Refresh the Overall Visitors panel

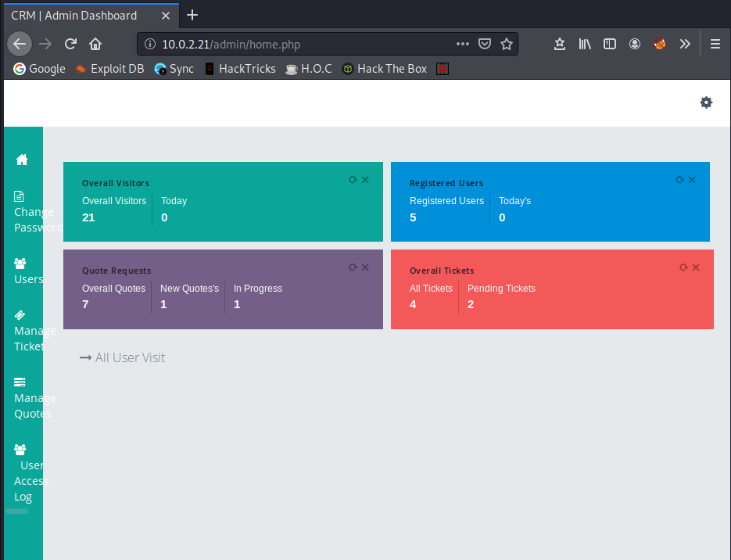(x=353, y=180)
